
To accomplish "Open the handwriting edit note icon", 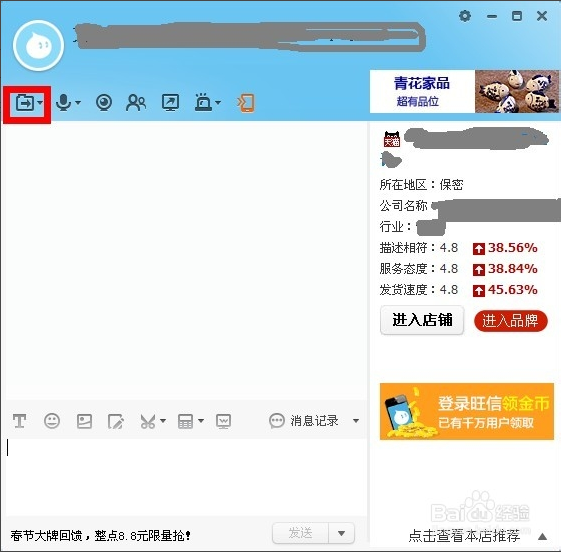I will point(116,421).
